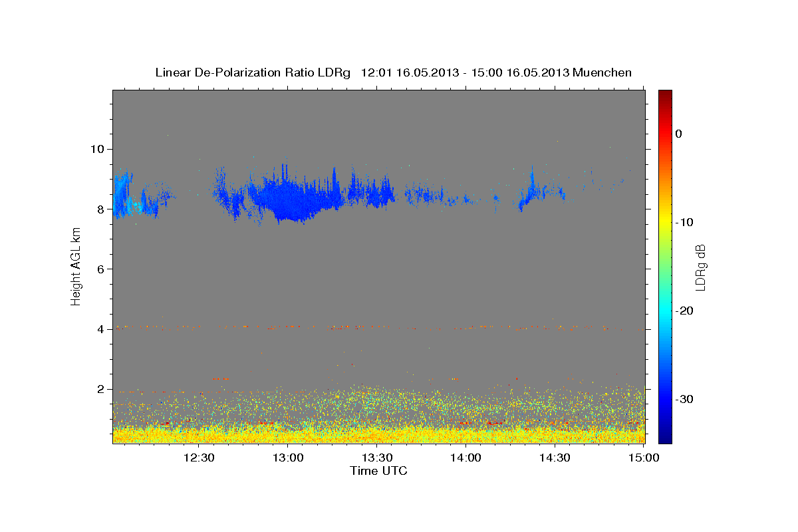Click the 'LDRg dB' colorbar label
The image size is (798, 532).
pos(700,266)
